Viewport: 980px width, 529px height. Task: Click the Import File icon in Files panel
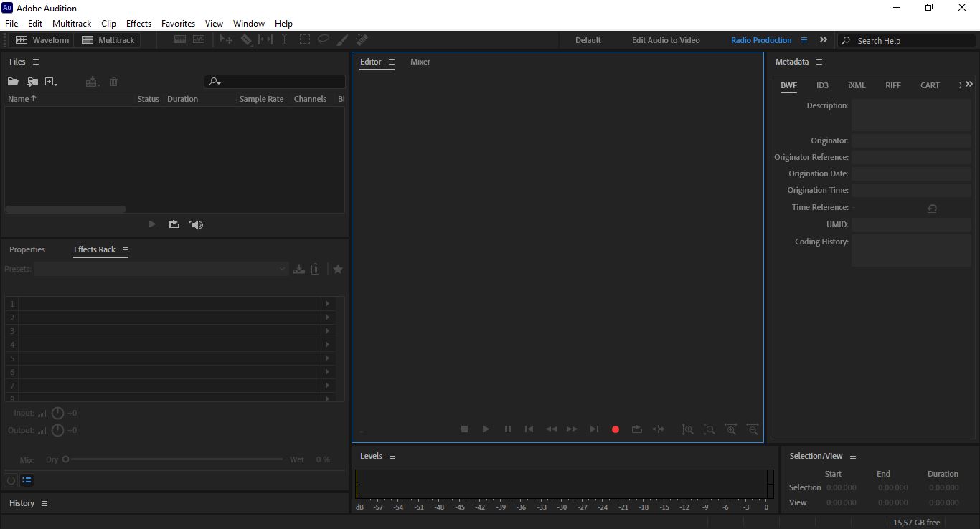click(x=32, y=82)
